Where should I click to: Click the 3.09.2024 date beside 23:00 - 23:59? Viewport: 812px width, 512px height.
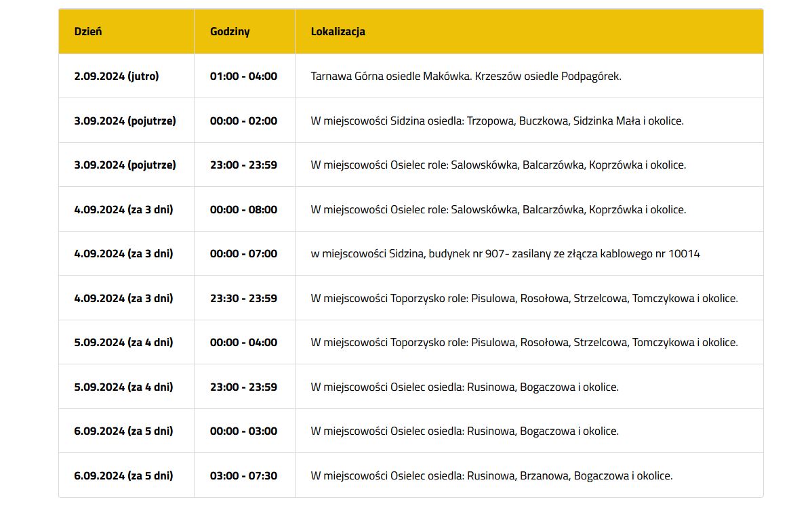point(125,165)
